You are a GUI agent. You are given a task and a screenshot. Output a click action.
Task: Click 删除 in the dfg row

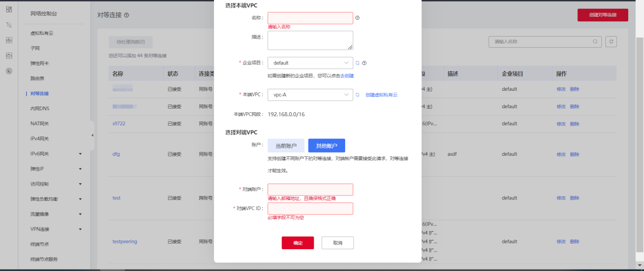574,154
